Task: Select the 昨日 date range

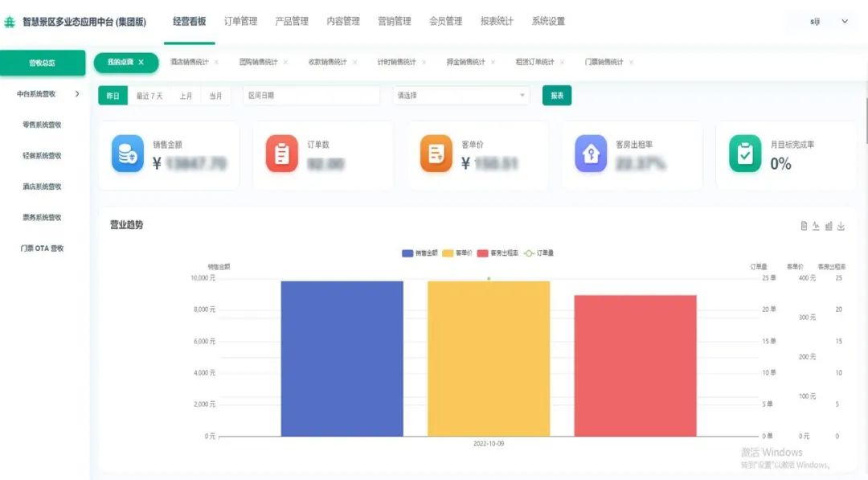Action: coord(113,96)
